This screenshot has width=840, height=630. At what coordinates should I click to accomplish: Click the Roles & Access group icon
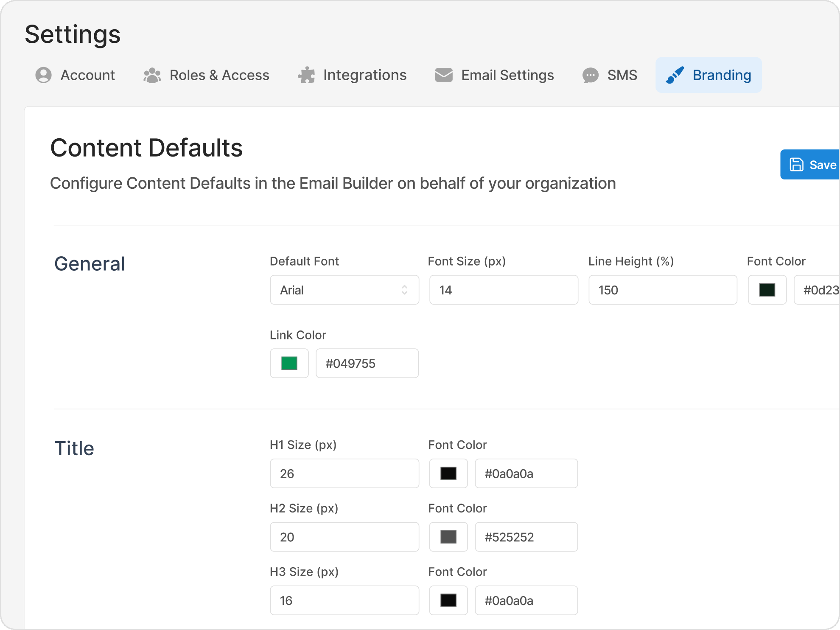[x=152, y=75]
